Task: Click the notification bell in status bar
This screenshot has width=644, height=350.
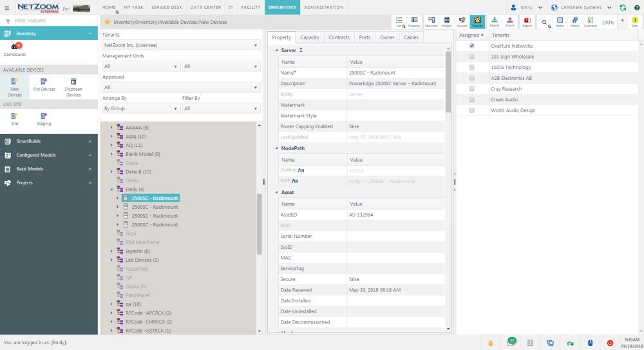Action: coord(490,343)
